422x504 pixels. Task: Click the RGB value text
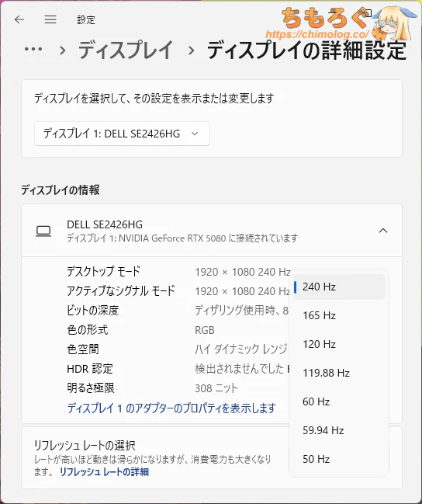(205, 330)
